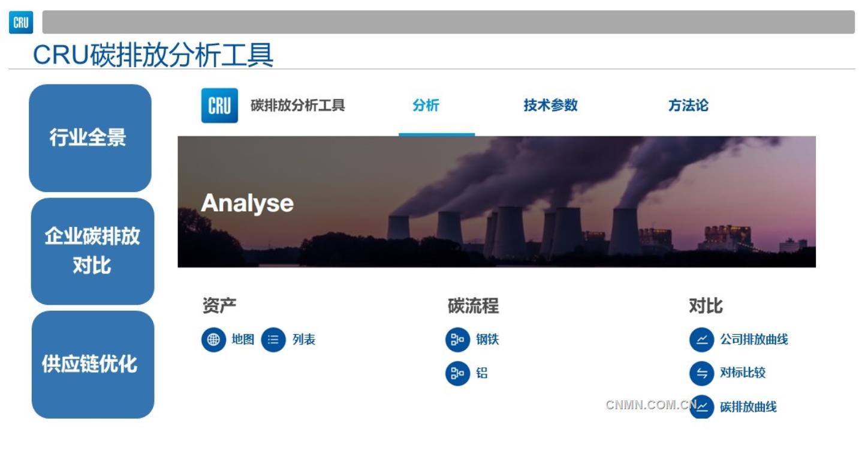
Task: Click the gray bar at the top
Action: point(448,22)
